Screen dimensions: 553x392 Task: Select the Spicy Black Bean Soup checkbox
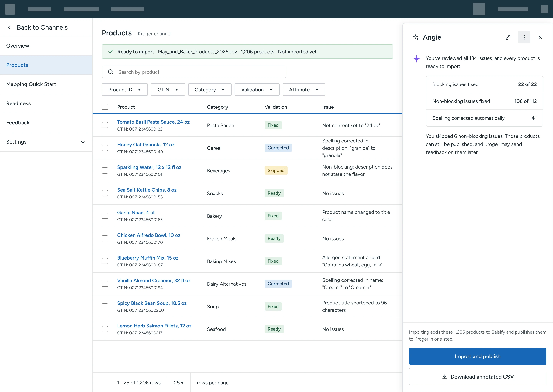(105, 306)
